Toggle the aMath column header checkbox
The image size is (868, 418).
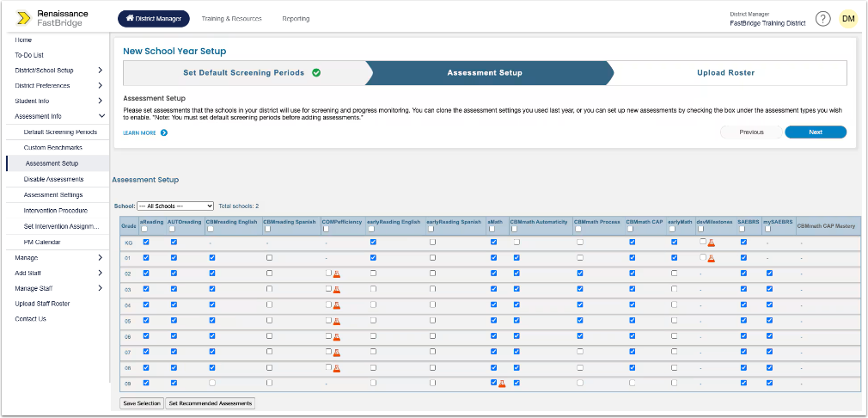(492, 229)
